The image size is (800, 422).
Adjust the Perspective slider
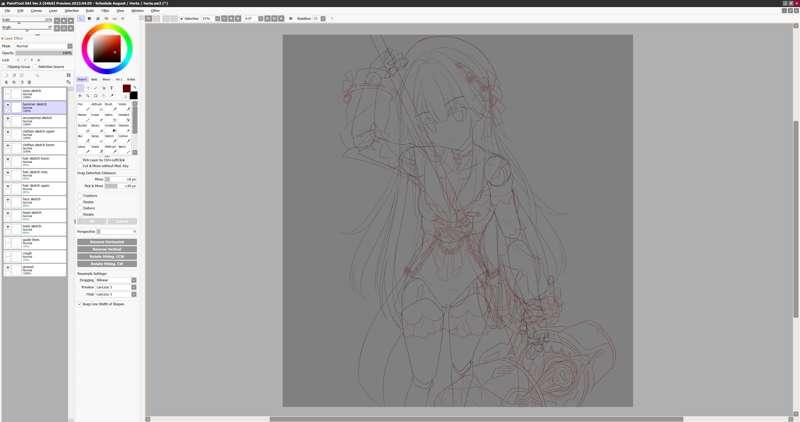point(116,232)
